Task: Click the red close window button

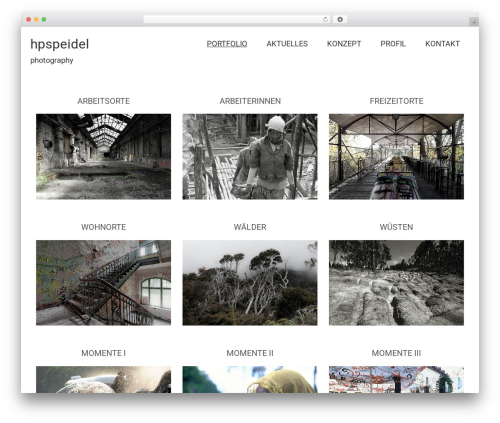Action: (29, 20)
